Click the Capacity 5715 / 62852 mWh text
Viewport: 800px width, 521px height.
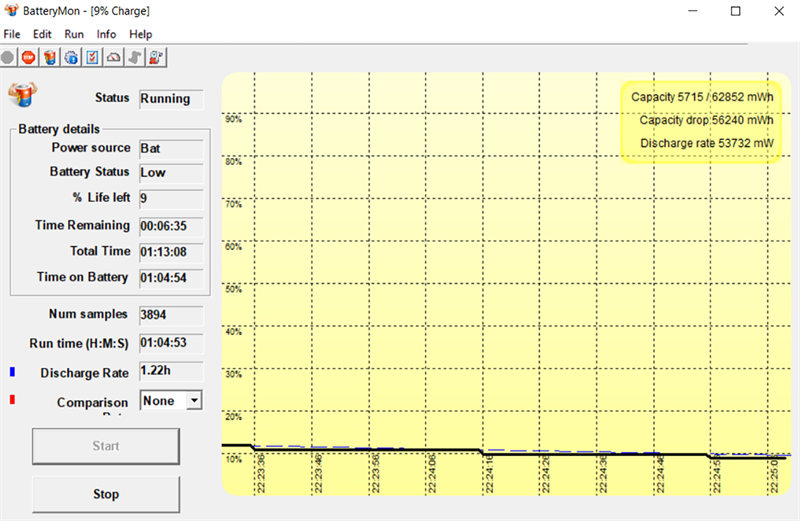click(x=702, y=97)
